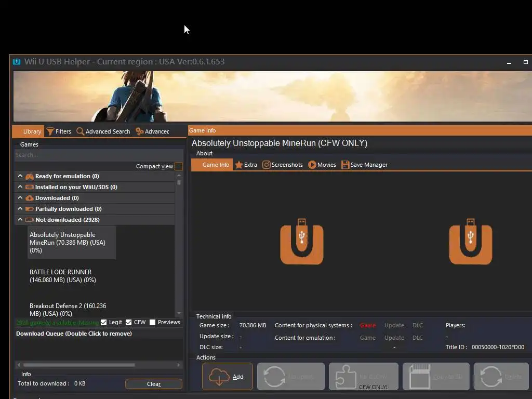
Task: Click the Advanced Search magnifier icon
Action: [80, 131]
